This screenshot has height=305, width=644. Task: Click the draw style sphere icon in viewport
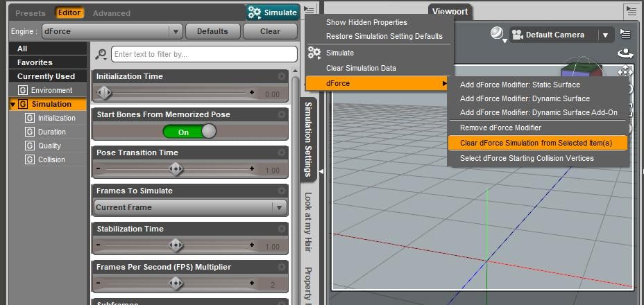[498, 34]
